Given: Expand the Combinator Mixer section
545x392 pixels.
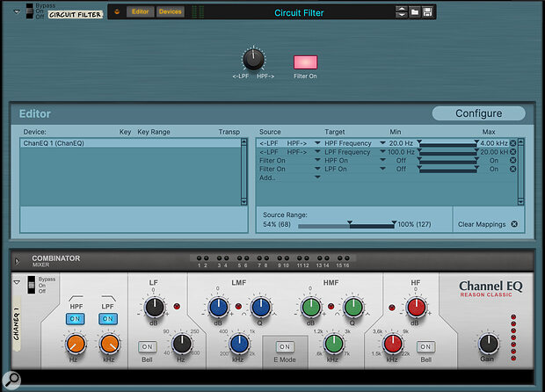Looking at the screenshot, I should [17, 261].
